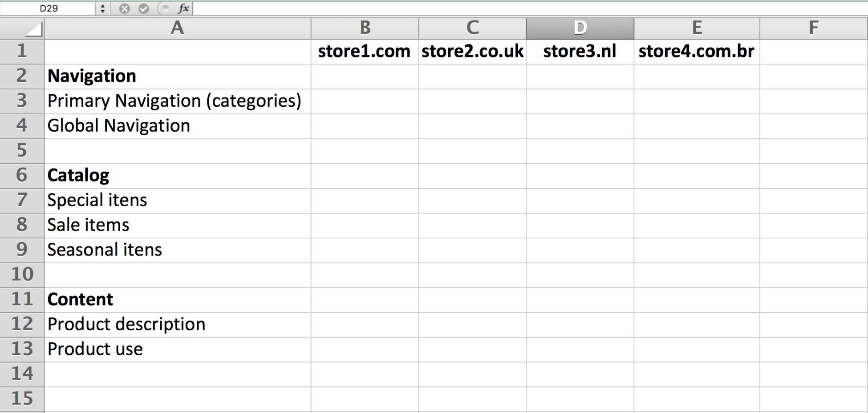Click the confirm entry checkmark icon
This screenshot has width=868, height=413.
(143, 8)
